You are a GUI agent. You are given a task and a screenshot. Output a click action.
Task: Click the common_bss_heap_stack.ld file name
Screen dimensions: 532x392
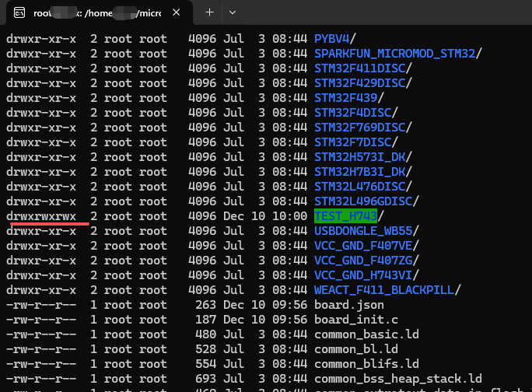pyautogui.click(x=398, y=379)
